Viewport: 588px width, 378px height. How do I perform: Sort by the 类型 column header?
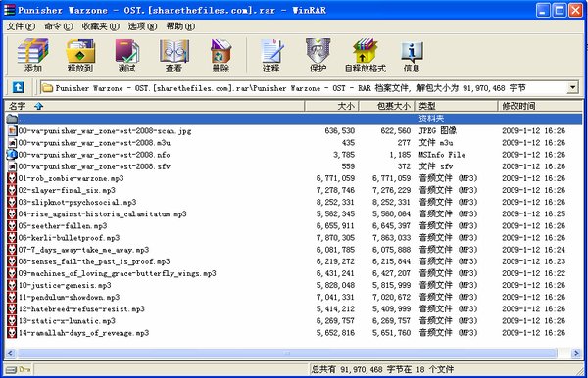pos(457,106)
